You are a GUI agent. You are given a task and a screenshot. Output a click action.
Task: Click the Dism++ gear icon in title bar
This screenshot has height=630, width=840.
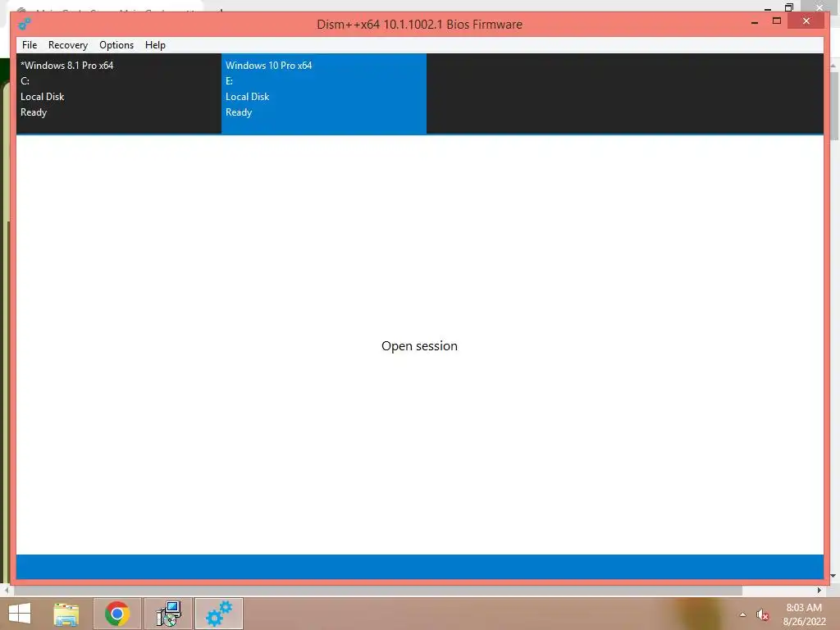(24, 24)
